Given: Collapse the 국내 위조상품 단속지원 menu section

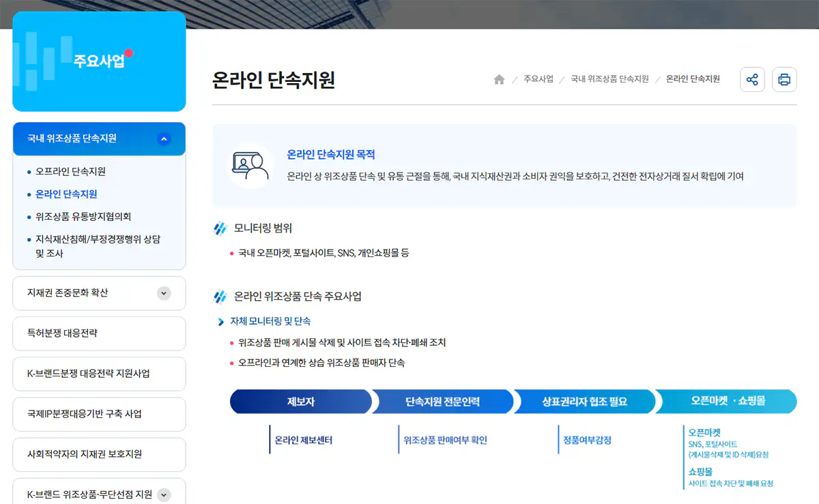Looking at the screenshot, I should coord(163,138).
